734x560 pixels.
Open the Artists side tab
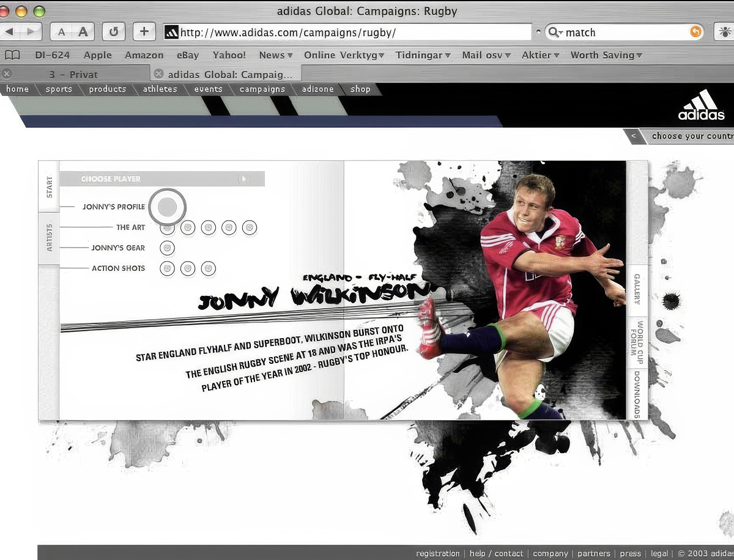tap(50, 238)
